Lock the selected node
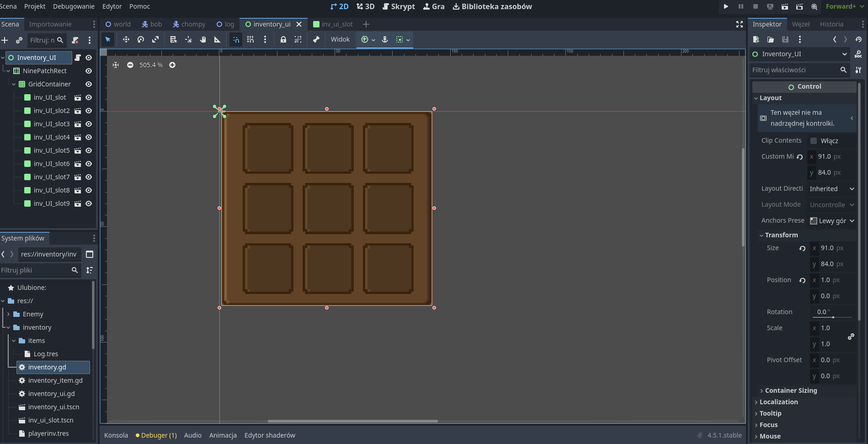 pyautogui.click(x=283, y=40)
